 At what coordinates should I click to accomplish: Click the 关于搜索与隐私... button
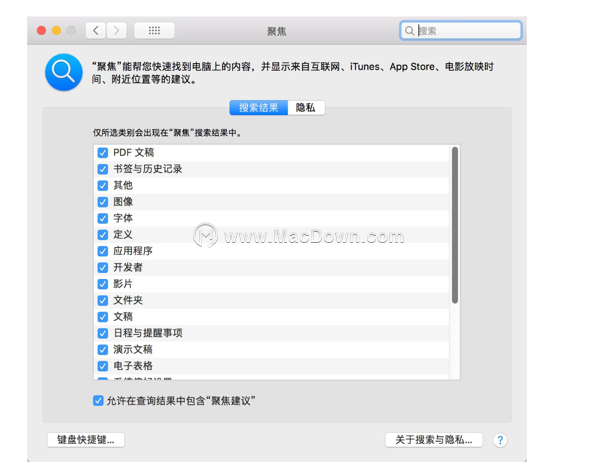[x=434, y=440]
